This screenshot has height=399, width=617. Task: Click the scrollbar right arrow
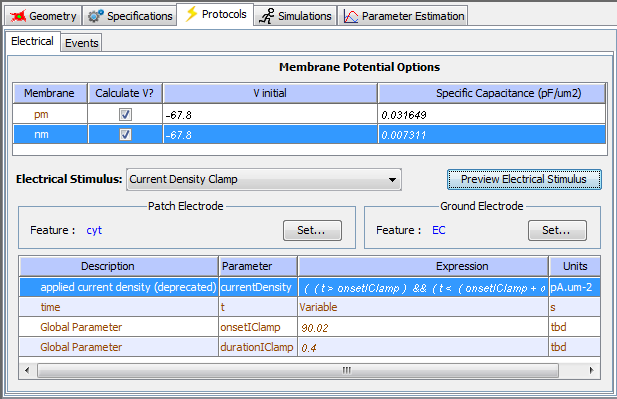591,370
